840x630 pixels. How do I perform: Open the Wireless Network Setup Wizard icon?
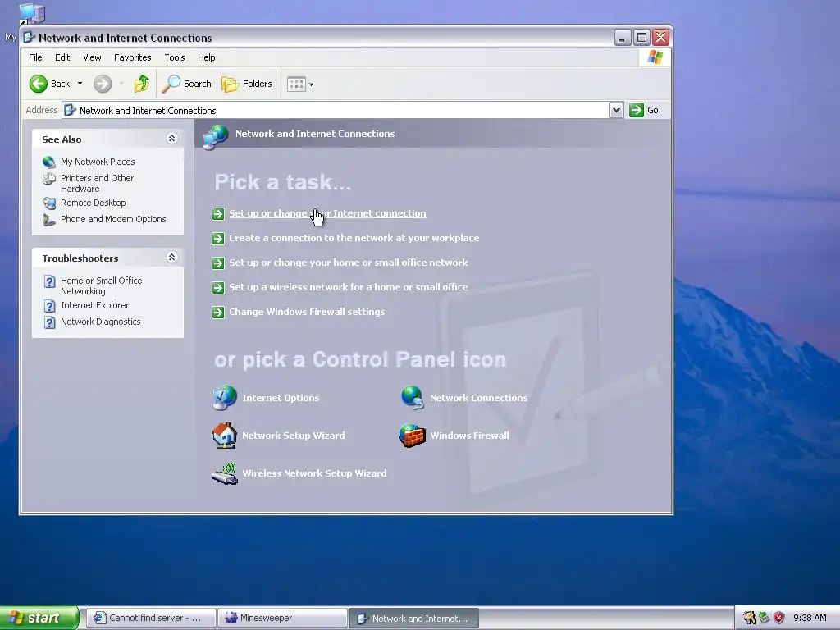click(225, 473)
